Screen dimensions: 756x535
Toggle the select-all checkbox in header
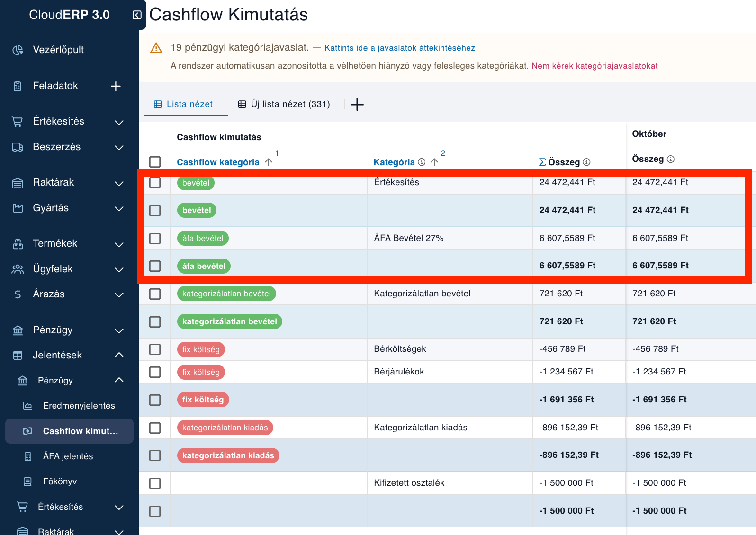coord(155,162)
